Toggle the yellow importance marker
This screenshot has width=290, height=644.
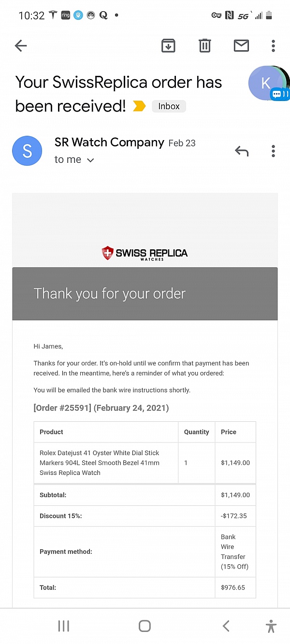click(139, 106)
